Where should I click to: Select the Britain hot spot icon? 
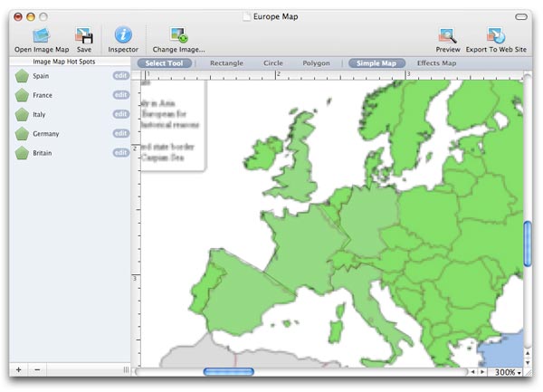pos(22,153)
